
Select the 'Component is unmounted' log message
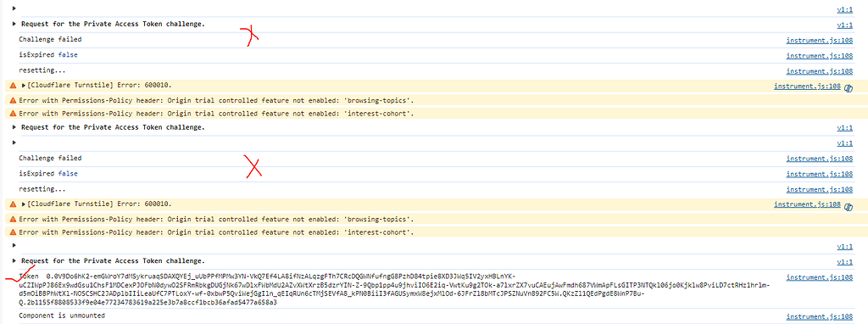61,316
